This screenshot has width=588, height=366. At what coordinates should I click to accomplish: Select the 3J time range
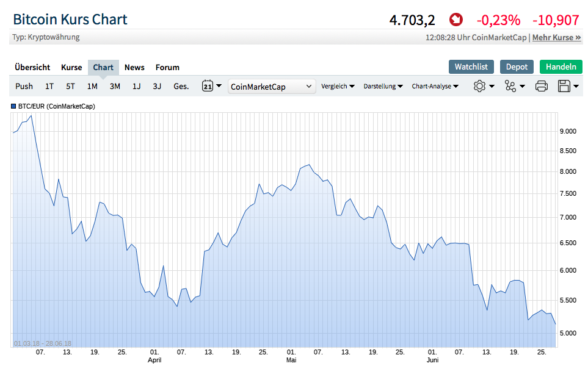(157, 86)
